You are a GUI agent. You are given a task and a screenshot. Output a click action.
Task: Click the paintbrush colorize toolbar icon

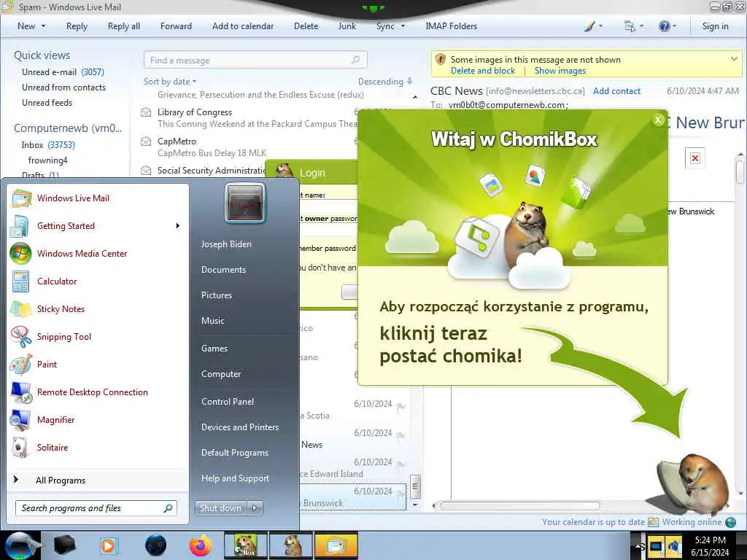(589, 26)
